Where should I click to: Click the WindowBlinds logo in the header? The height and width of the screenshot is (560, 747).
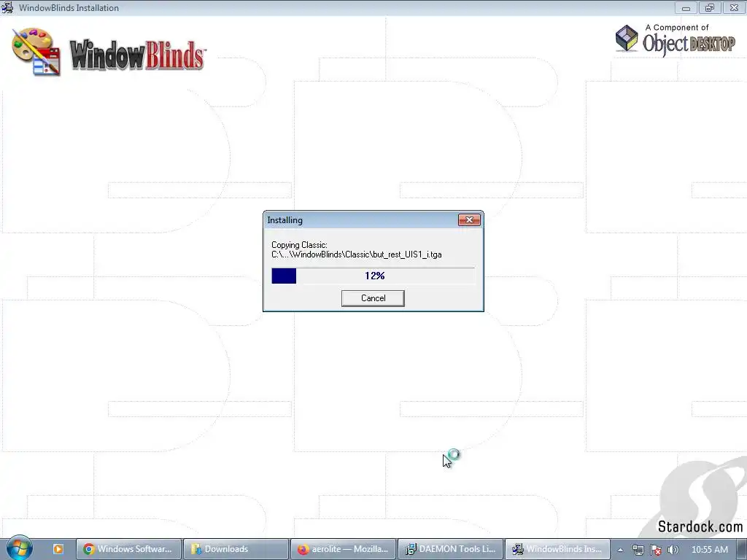(109, 52)
